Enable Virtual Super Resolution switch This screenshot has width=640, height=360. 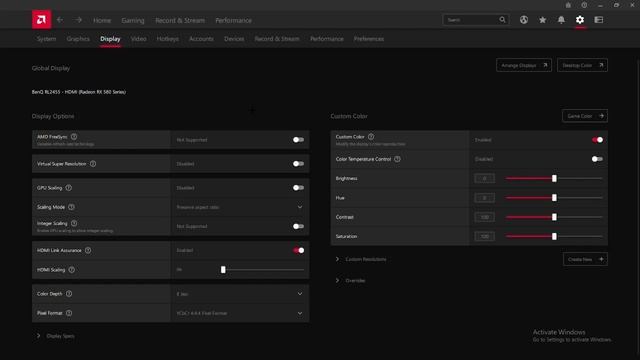(298, 164)
